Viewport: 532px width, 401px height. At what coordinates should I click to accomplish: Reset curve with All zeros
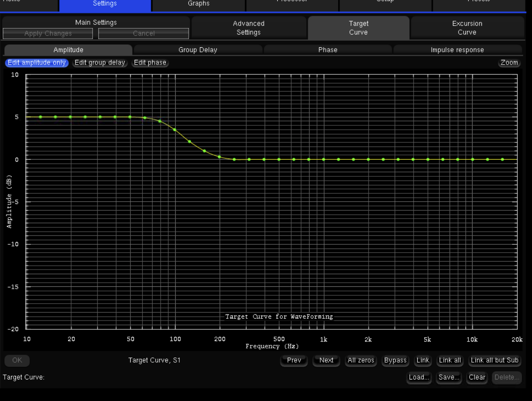pyautogui.click(x=361, y=360)
